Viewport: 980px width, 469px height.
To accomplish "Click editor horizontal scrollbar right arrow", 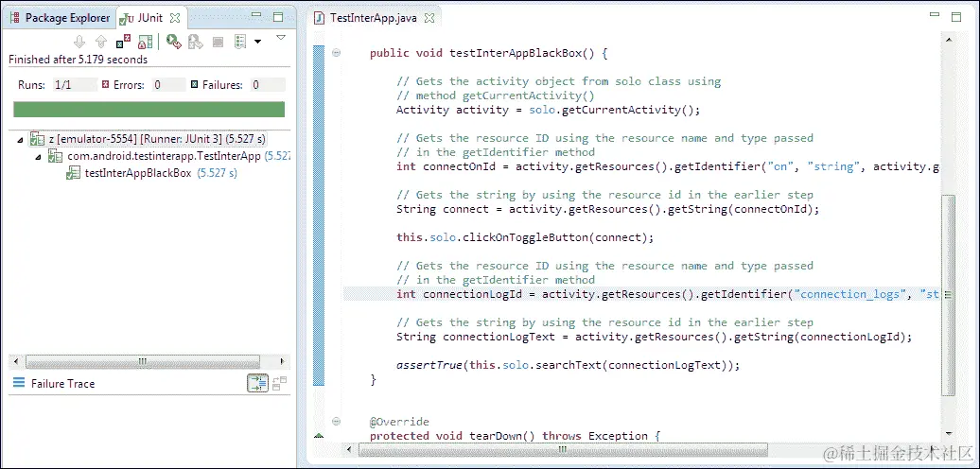I will pyautogui.click(x=934, y=450).
